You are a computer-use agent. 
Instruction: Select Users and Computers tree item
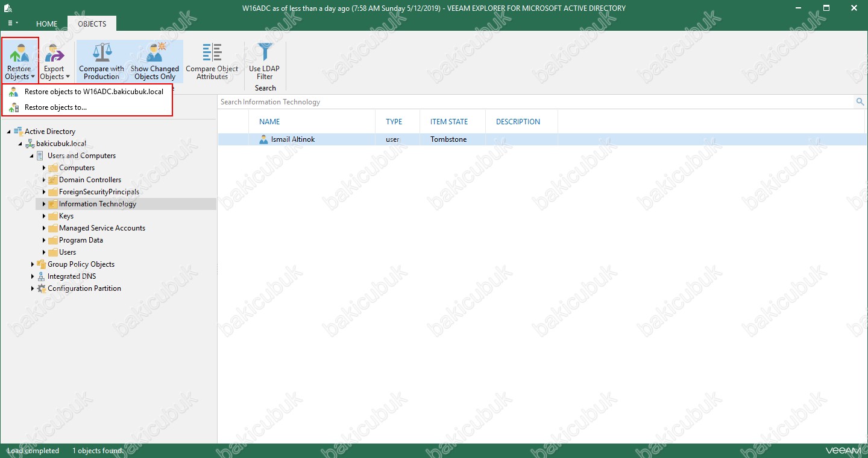81,156
